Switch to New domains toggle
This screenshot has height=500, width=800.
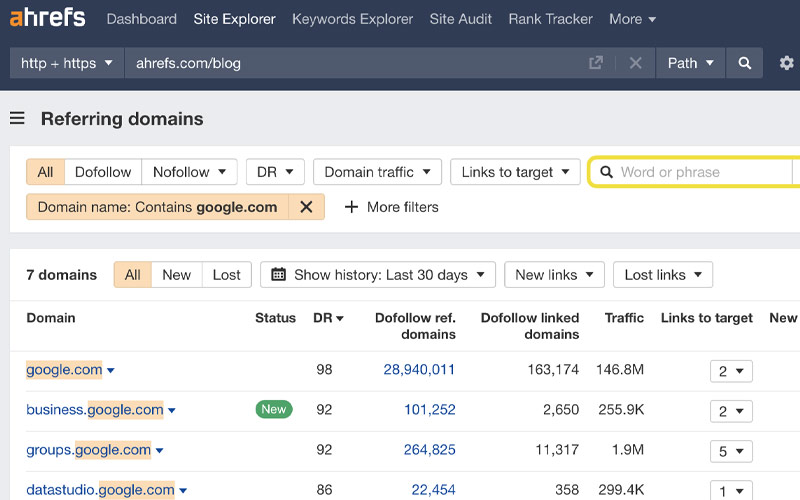point(177,275)
